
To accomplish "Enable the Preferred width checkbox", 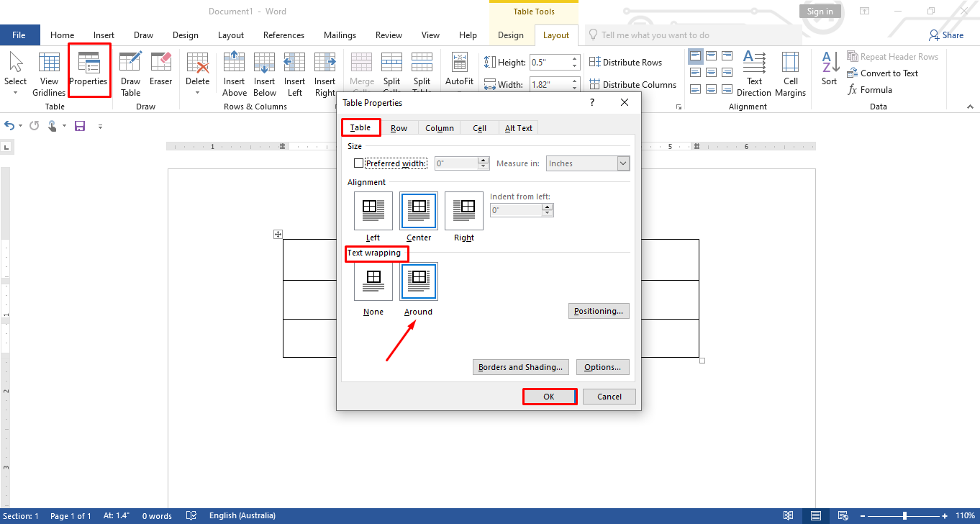I will [358, 163].
